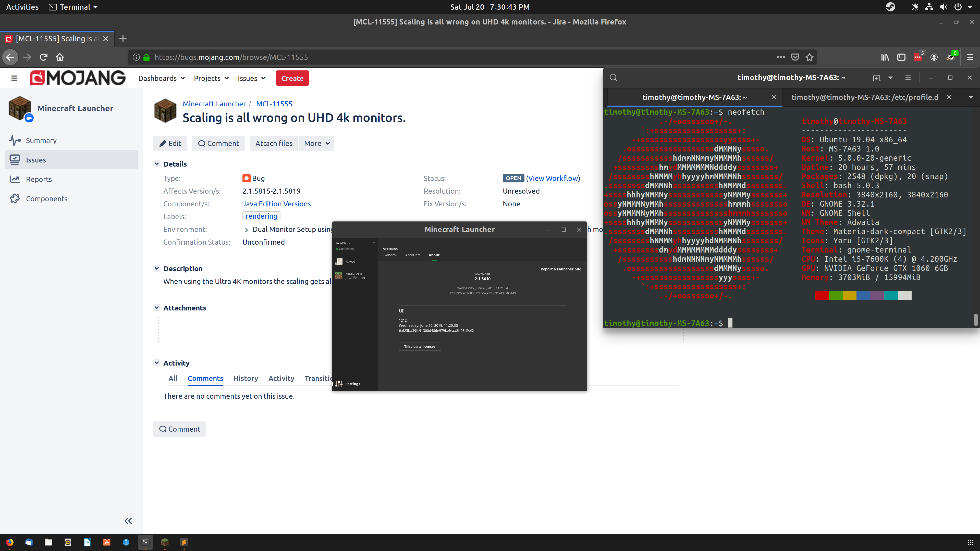Open new terminal tab icon
This screenshot has width=980, height=551.
(877, 78)
